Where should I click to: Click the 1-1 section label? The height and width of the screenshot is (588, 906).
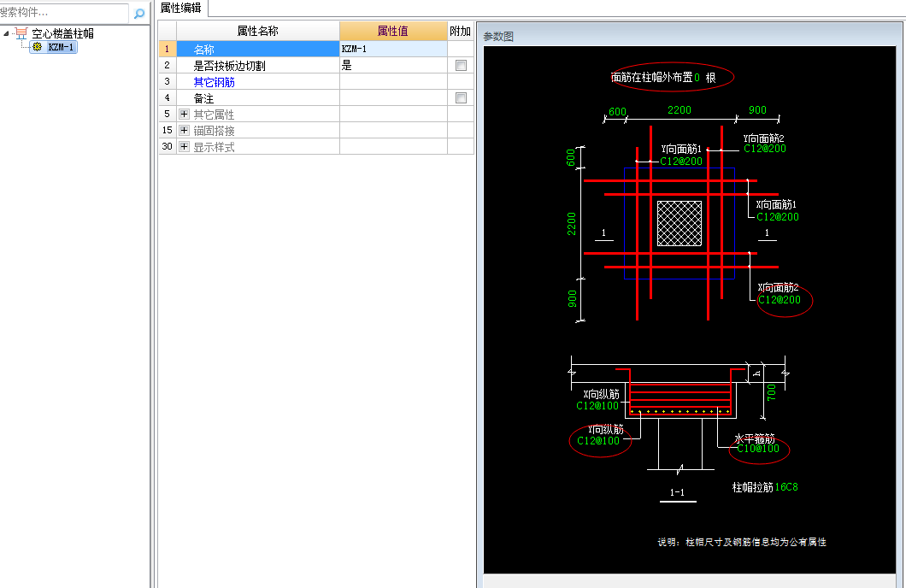pos(677,492)
